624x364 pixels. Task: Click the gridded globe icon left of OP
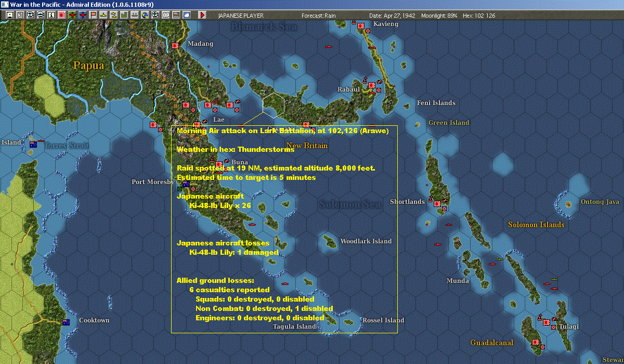point(155,15)
